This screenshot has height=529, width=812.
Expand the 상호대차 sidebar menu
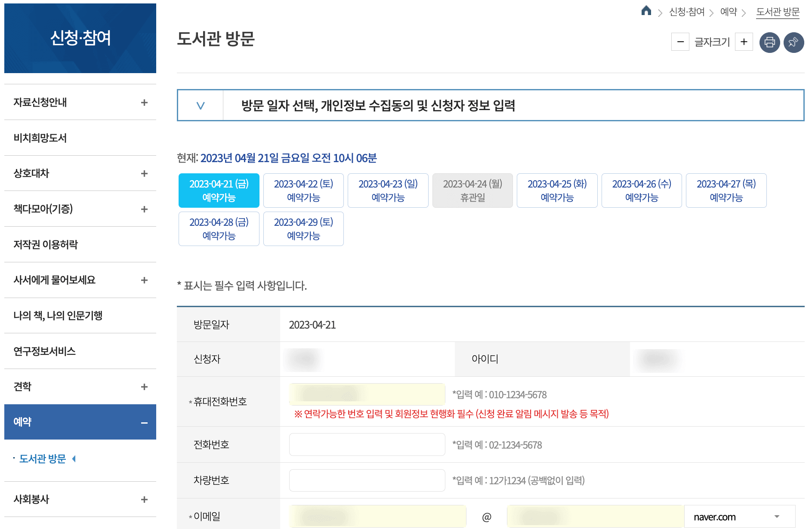coord(145,174)
